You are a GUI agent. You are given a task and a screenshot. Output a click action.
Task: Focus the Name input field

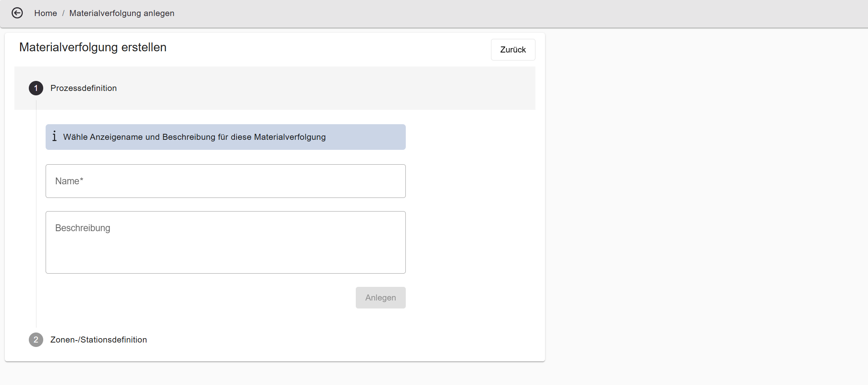pyautogui.click(x=226, y=181)
